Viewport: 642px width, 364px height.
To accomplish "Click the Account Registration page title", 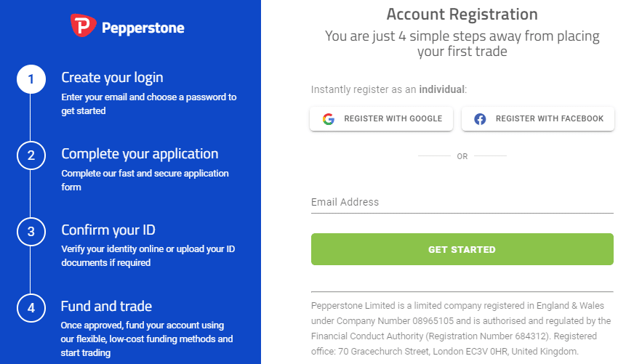I will click(462, 15).
